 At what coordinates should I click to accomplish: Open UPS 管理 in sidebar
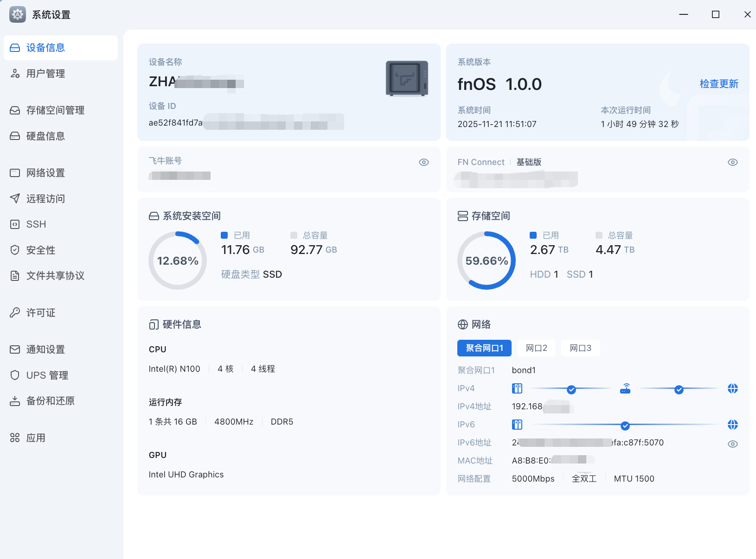[47, 375]
